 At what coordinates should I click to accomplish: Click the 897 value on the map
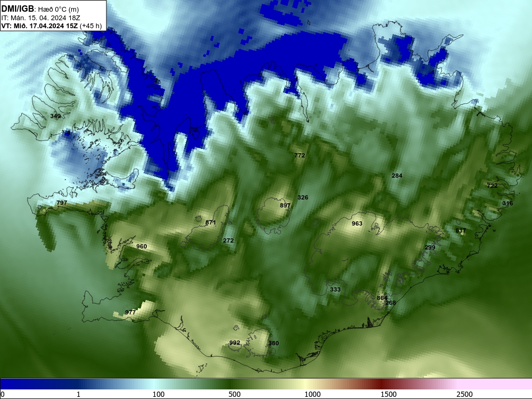[285, 205]
